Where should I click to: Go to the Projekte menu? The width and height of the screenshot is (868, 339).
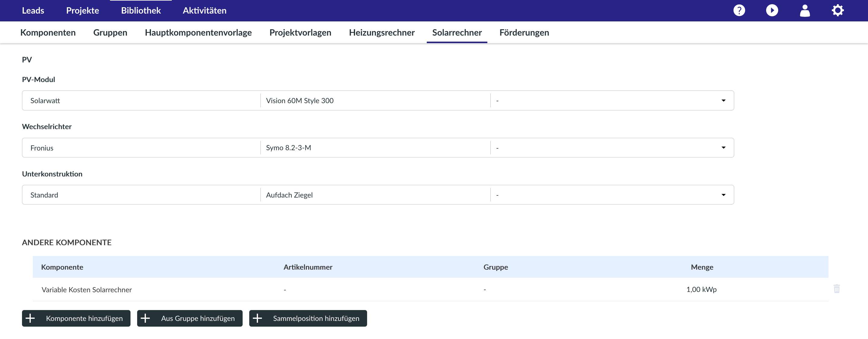click(x=83, y=11)
